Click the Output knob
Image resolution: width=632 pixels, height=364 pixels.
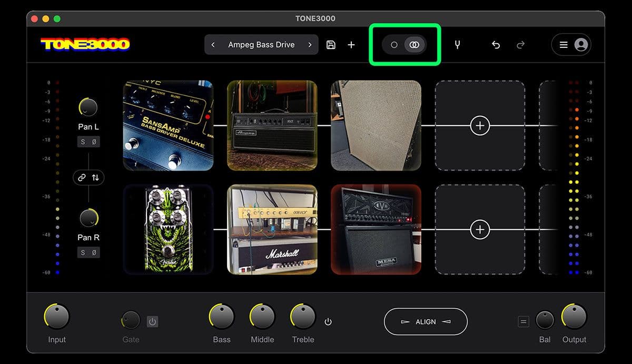coord(574,317)
